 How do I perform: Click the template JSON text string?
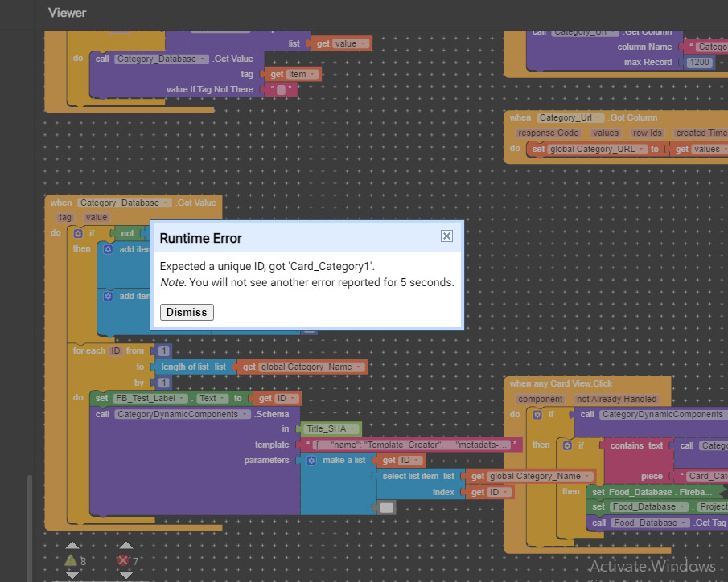pyautogui.click(x=411, y=445)
